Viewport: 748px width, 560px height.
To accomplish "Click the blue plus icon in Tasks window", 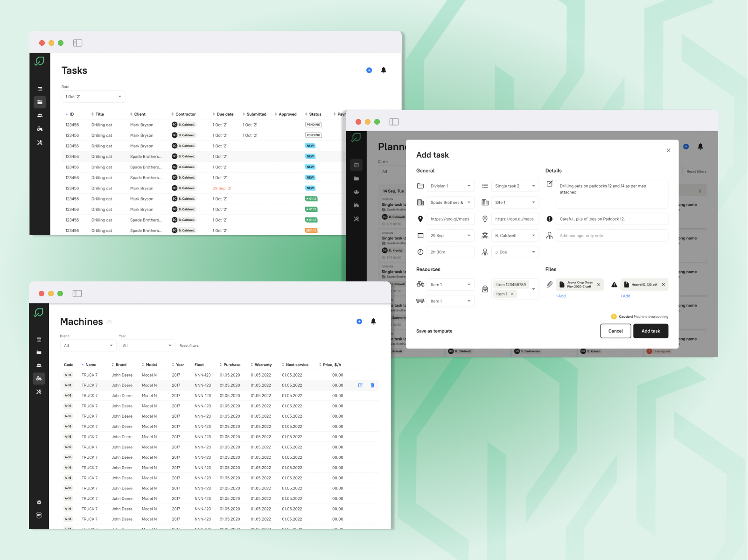I will click(x=369, y=70).
